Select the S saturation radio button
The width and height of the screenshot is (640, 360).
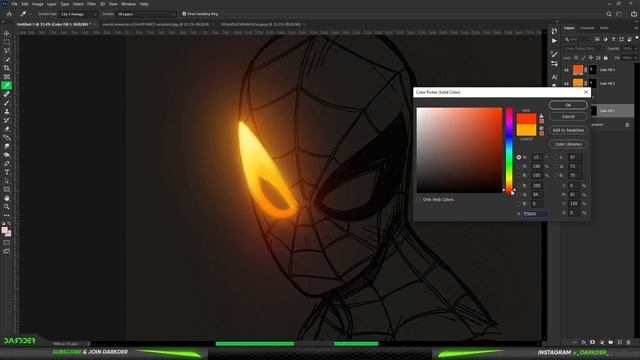pos(519,167)
